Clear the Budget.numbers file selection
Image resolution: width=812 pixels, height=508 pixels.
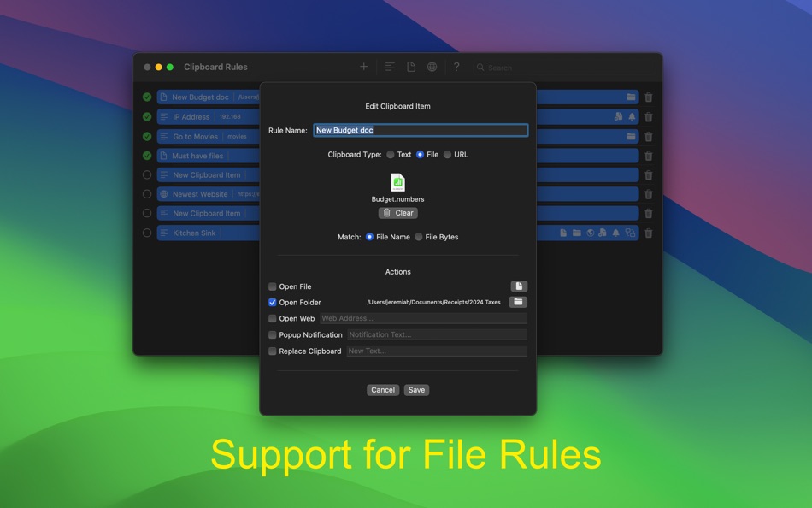[397, 212]
